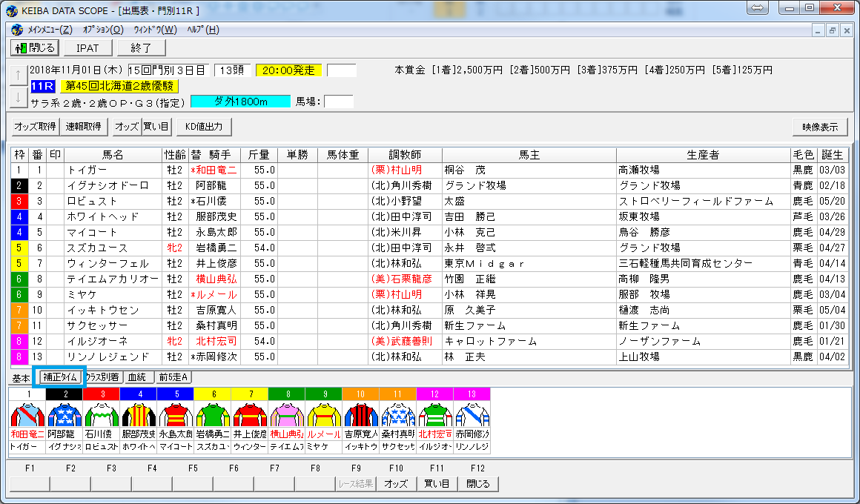This screenshot has width=860, height=504.
Task: Click the double-arrow button in title bar
Action: click(758, 7)
